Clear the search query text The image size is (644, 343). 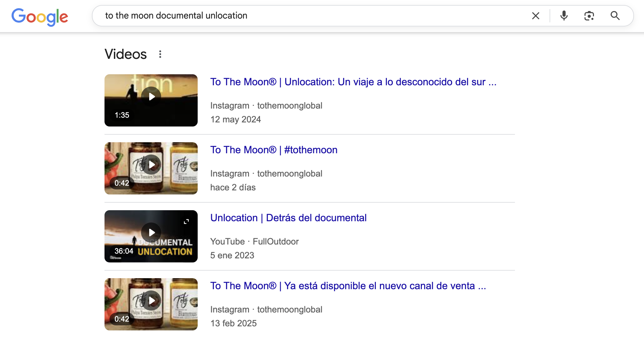(x=535, y=16)
